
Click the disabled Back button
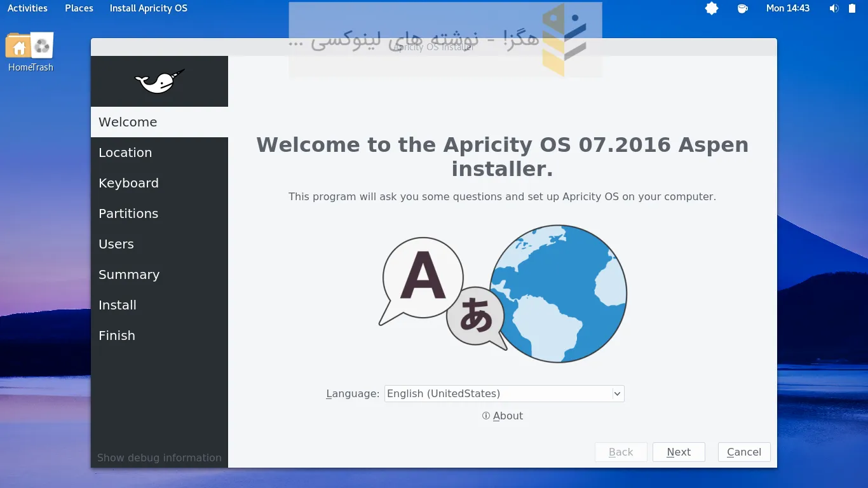pos(621,452)
